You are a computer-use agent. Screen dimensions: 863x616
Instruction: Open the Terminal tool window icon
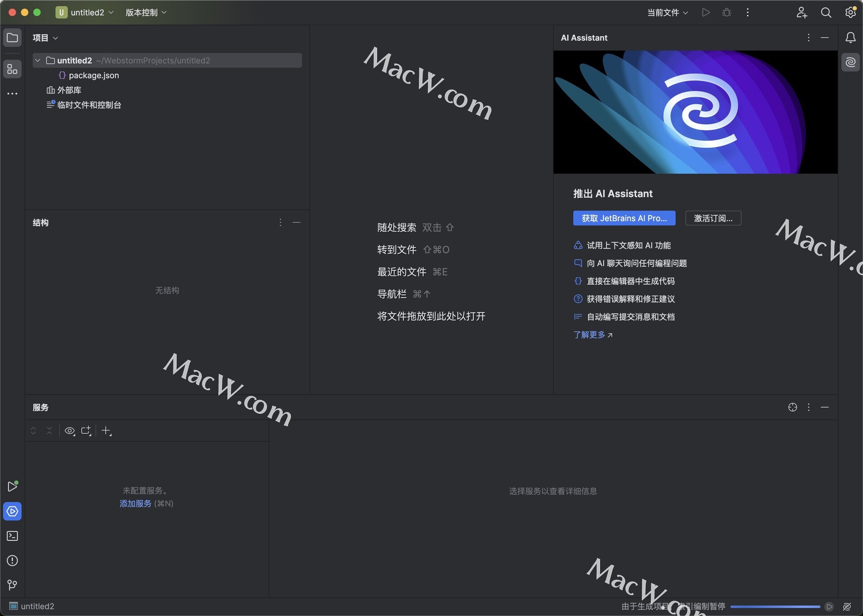tap(12, 536)
